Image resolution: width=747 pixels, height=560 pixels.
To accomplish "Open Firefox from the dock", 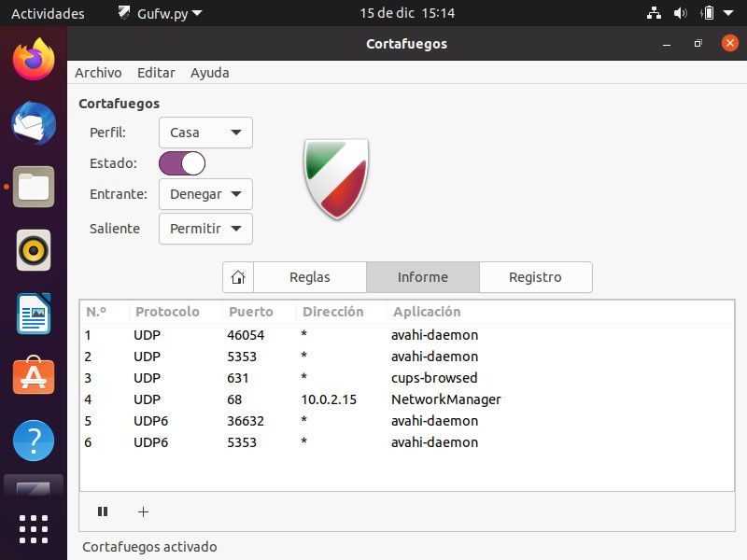I will 34,60.
